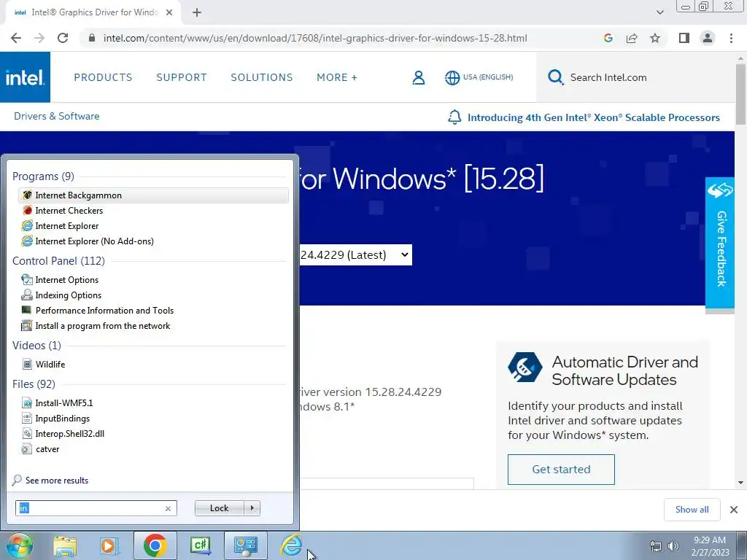The height and width of the screenshot is (560, 747).
Task: Expand the shutdown options arrow next to Lock
Action: click(252, 508)
